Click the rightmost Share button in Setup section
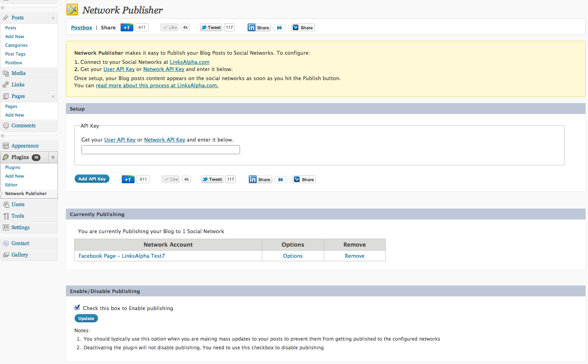The width and height of the screenshot is (588, 364). [x=304, y=179]
